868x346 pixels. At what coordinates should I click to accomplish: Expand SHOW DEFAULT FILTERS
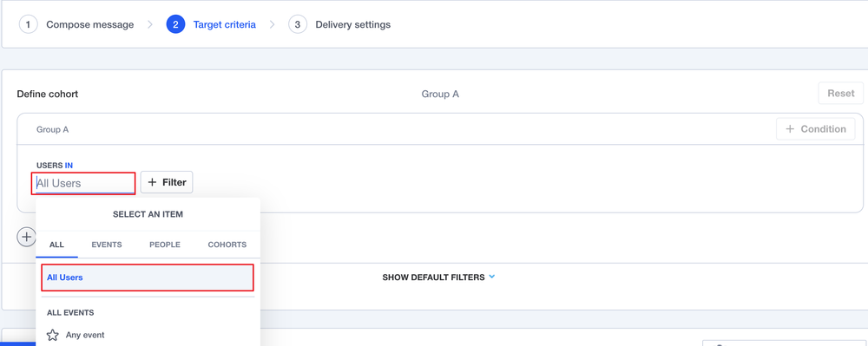click(438, 277)
